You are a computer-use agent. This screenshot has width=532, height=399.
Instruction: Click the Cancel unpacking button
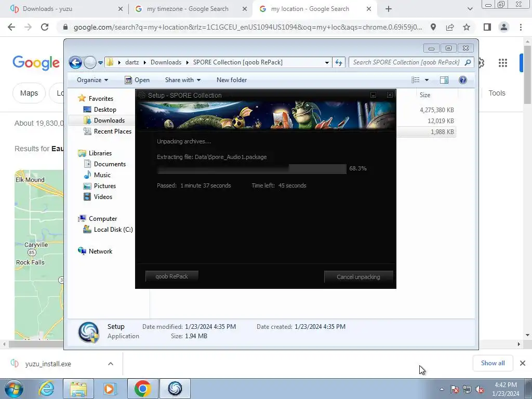358,277
